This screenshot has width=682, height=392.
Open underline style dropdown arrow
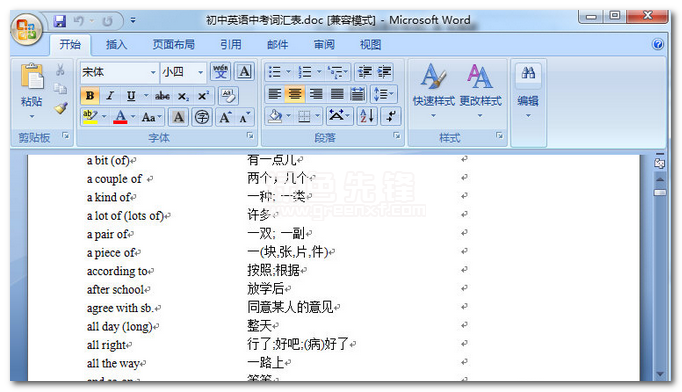pyautogui.click(x=146, y=96)
